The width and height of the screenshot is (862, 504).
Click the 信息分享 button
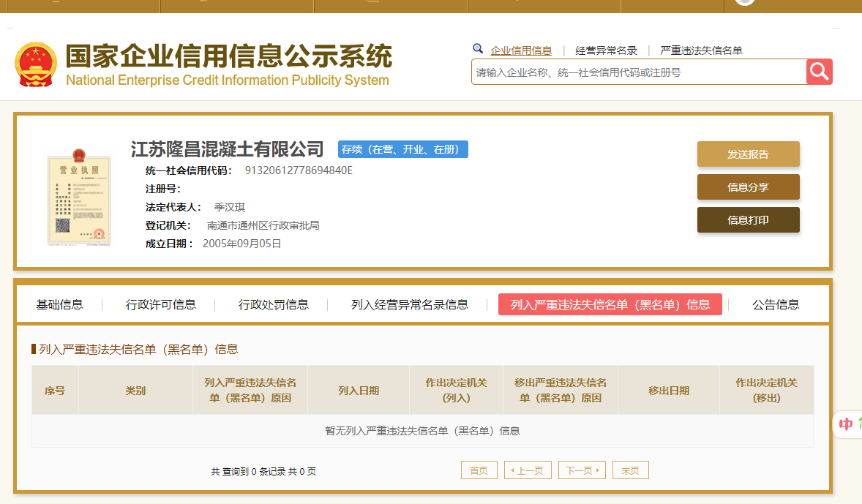[748, 187]
